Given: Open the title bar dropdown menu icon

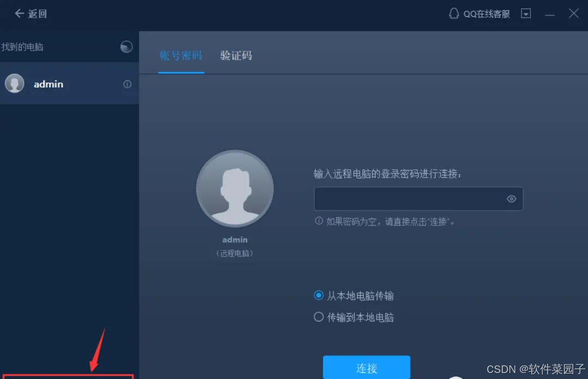Looking at the screenshot, I should click(x=526, y=14).
